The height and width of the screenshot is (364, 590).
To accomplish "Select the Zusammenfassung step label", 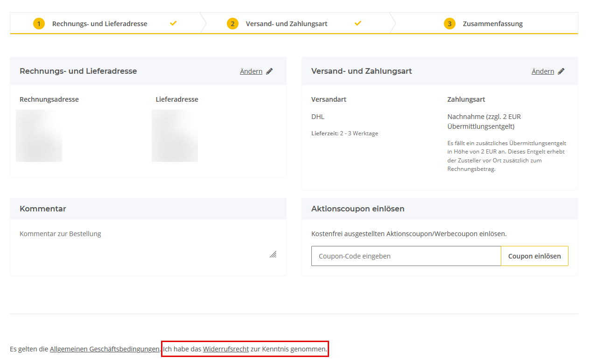I will (x=492, y=24).
